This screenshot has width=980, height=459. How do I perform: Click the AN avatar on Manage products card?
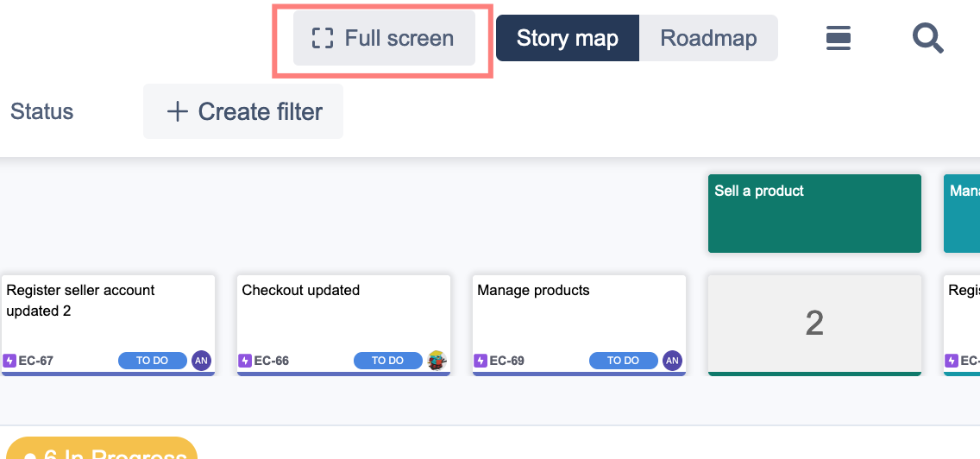(x=672, y=361)
